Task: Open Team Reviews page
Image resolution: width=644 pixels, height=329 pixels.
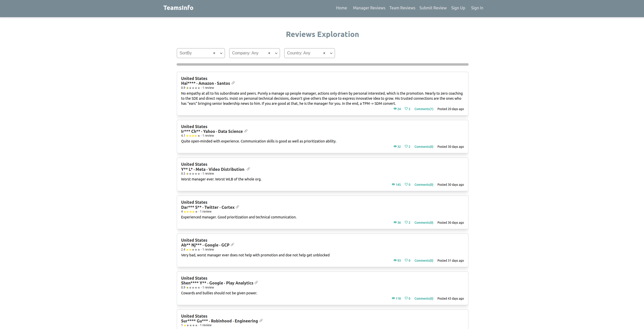Action: 402,8
